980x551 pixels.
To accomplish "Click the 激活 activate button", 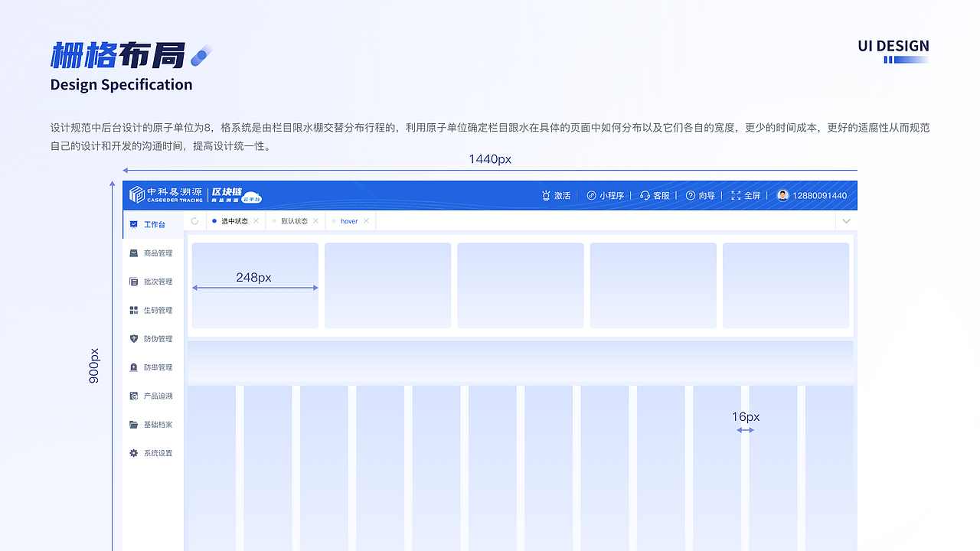I will 557,195.
